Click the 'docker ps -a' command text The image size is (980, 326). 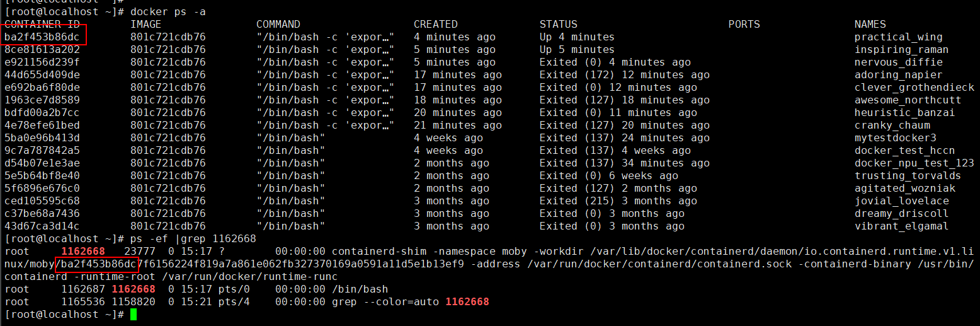(168, 12)
